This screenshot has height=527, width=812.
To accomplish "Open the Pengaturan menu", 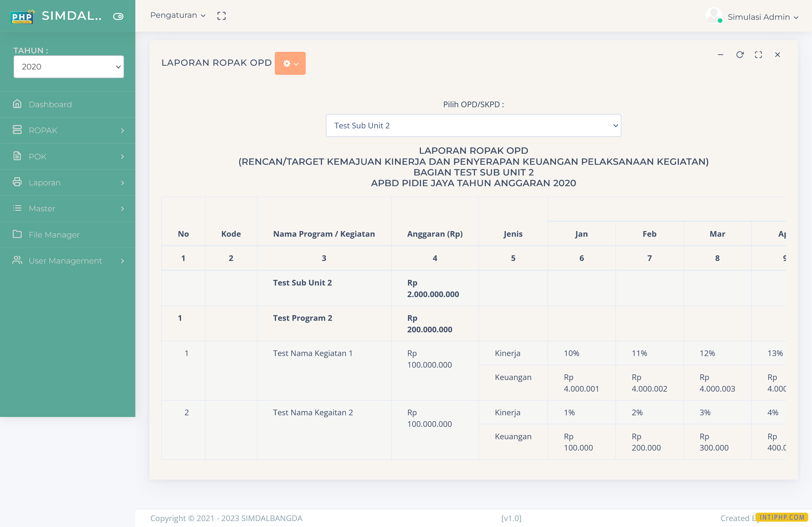I will click(x=177, y=15).
